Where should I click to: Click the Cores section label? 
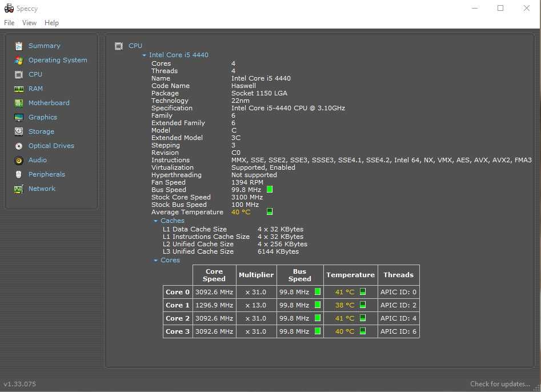pos(170,260)
